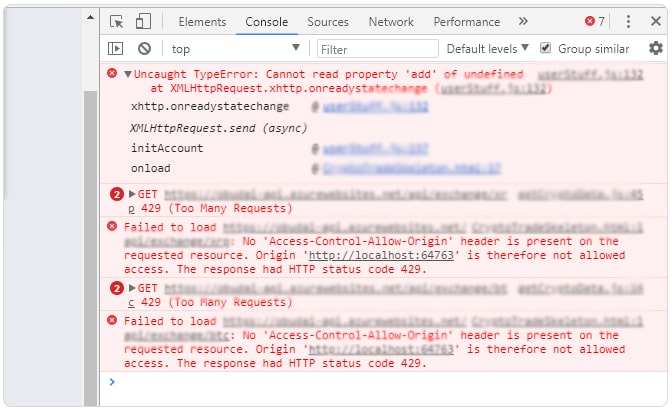
Task: Show the console sidebar panel icon
Action: (x=116, y=48)
